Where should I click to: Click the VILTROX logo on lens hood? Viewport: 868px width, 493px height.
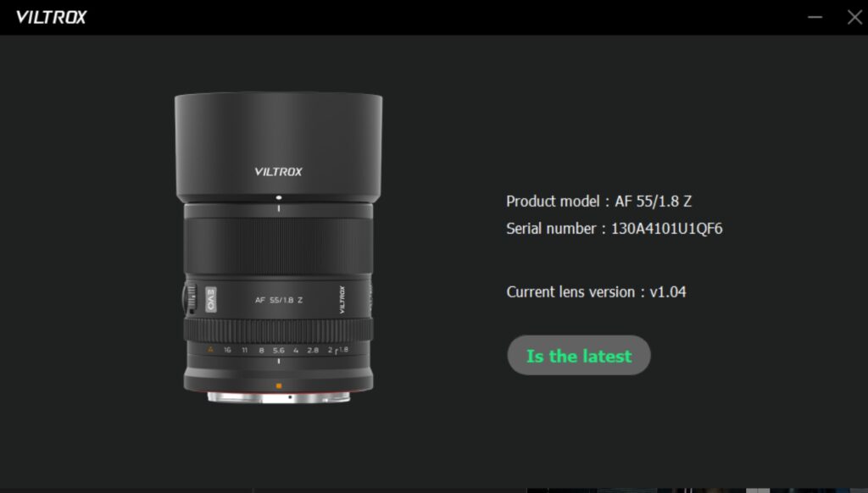click(278, 171)
